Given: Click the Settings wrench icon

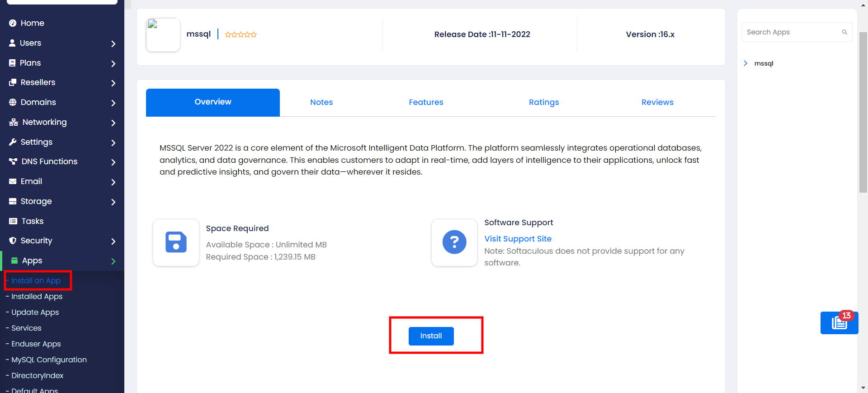Looking at the screenshot, I should 13,142.
